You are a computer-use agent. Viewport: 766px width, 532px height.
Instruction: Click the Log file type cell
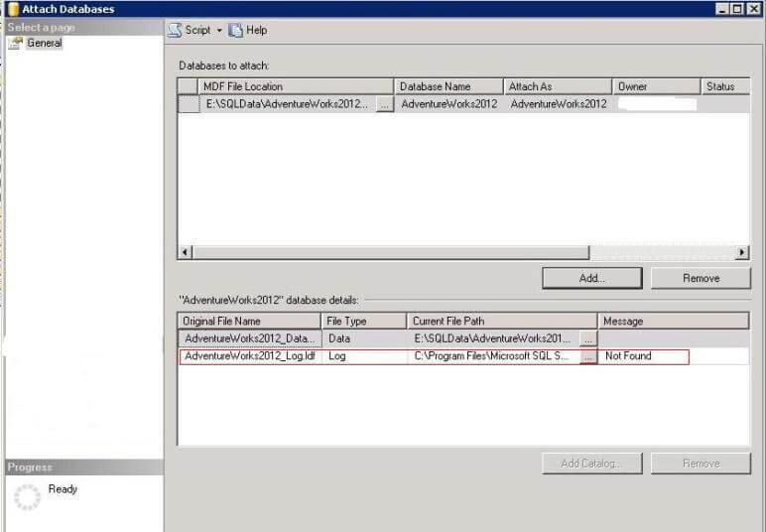pos(364,356)
